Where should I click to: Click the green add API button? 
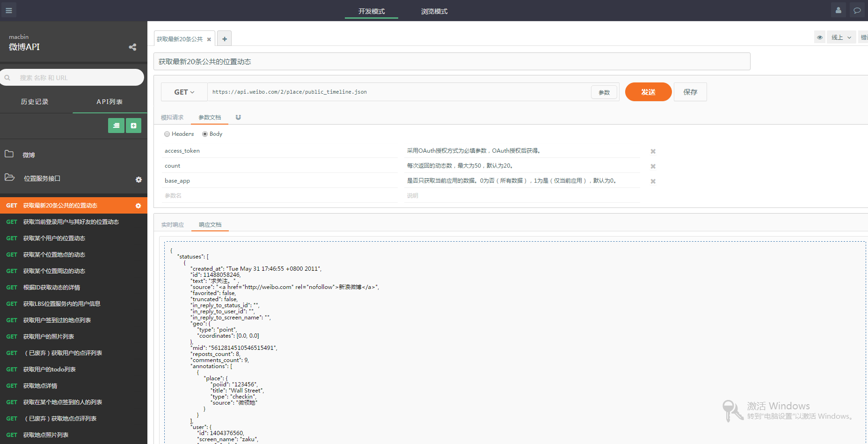[x=133, y=126]
